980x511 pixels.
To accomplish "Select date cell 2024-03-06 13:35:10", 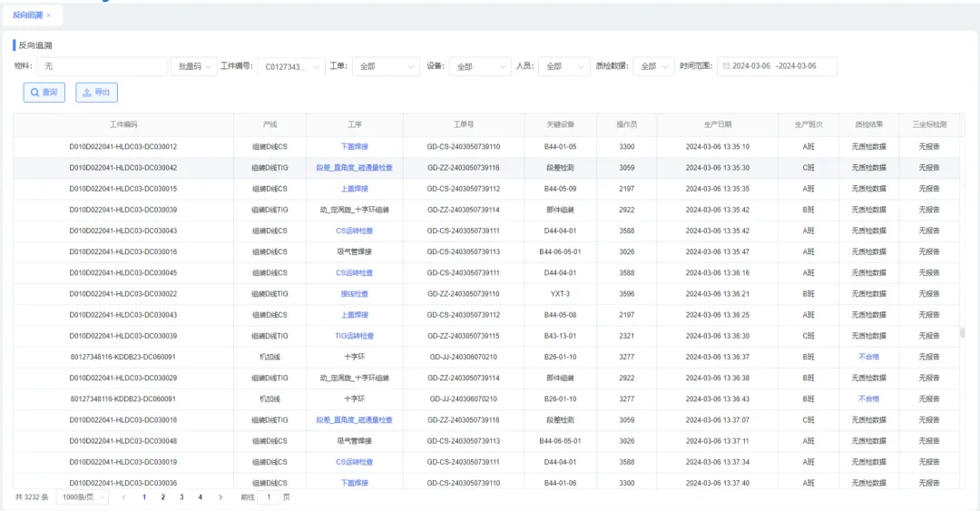I will (718, 147).
